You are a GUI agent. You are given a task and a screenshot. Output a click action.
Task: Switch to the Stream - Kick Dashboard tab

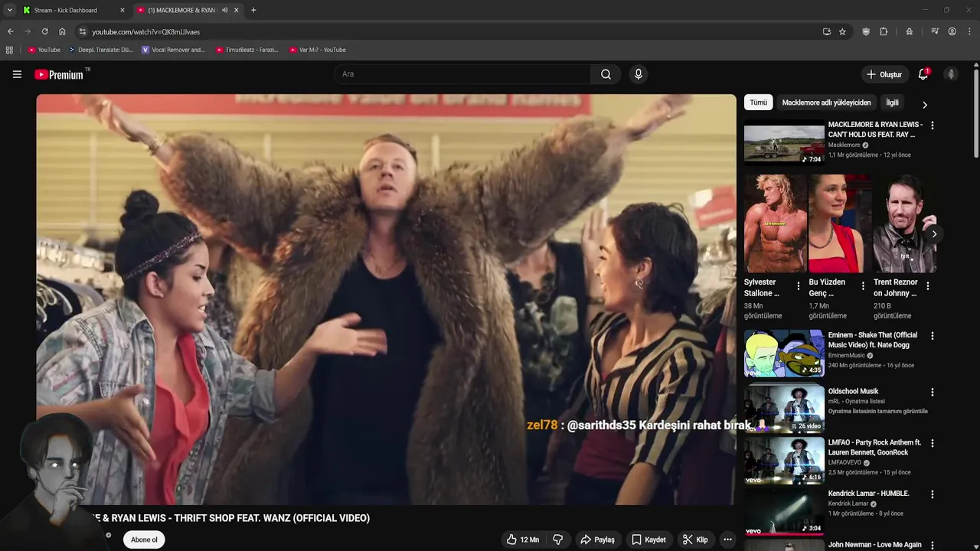coord(66,10)
